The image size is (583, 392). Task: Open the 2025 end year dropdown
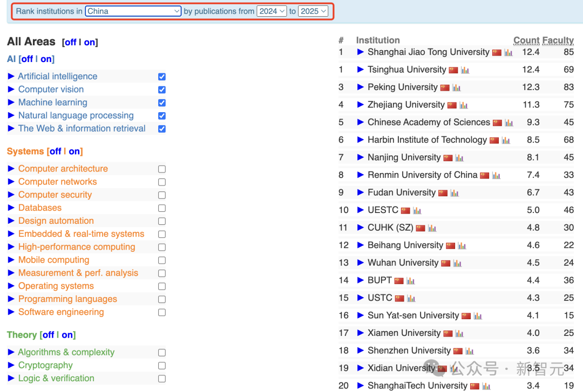click(313, 11)
